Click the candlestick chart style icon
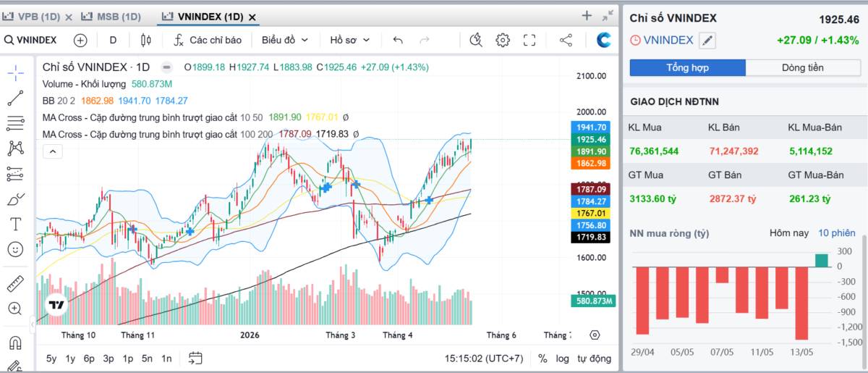 click(146, 41)
